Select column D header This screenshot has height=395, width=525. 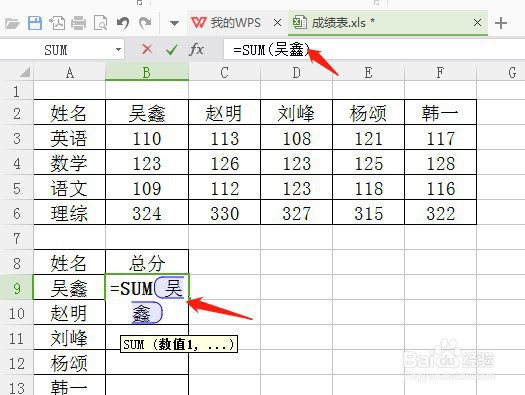pos(297,72)
